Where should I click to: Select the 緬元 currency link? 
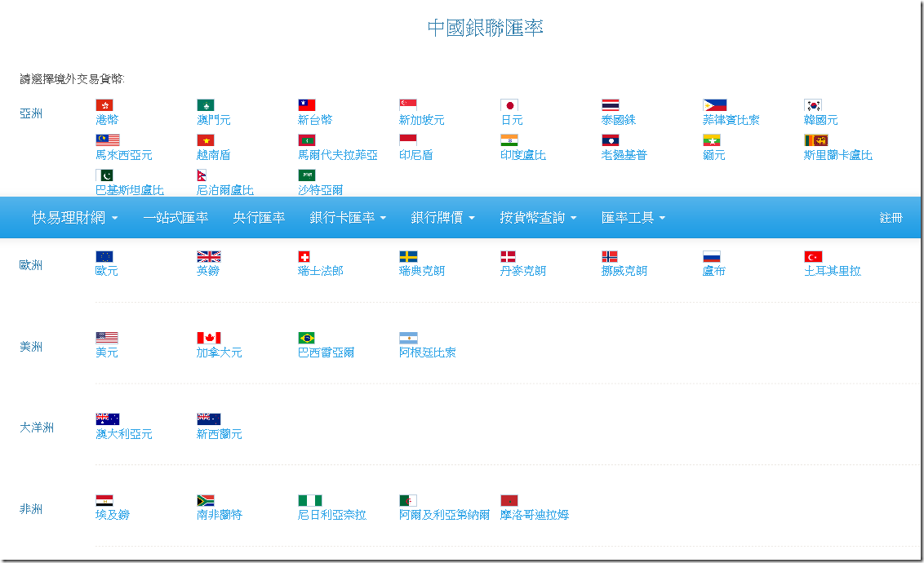pos(714,155)
